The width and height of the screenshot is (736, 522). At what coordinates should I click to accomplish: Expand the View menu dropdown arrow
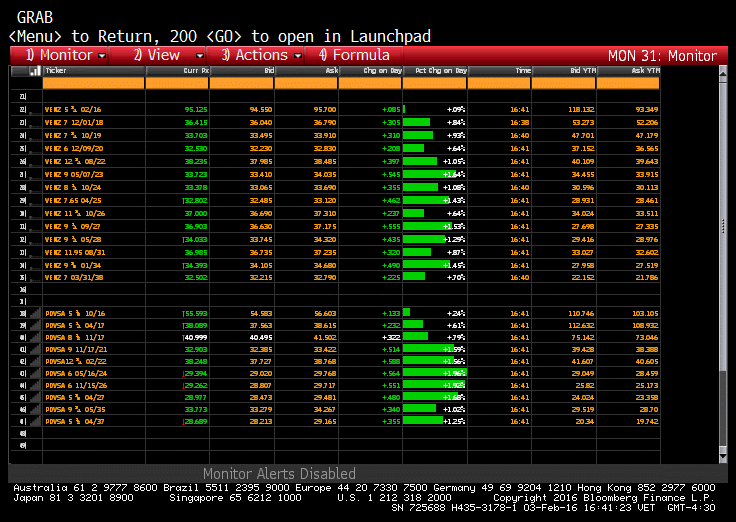(x=199, y=56)
